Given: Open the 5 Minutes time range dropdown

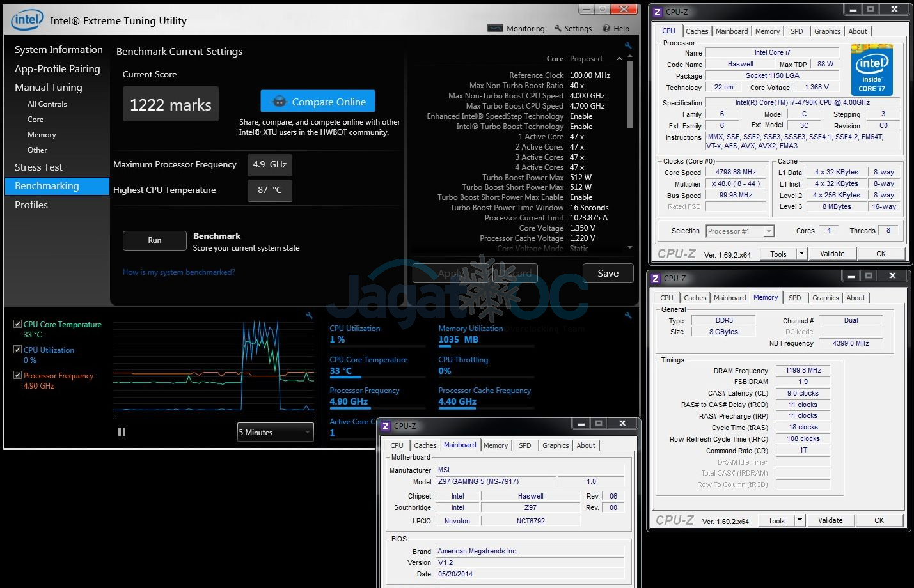Looking at the screenshot, I should (275, 433).
